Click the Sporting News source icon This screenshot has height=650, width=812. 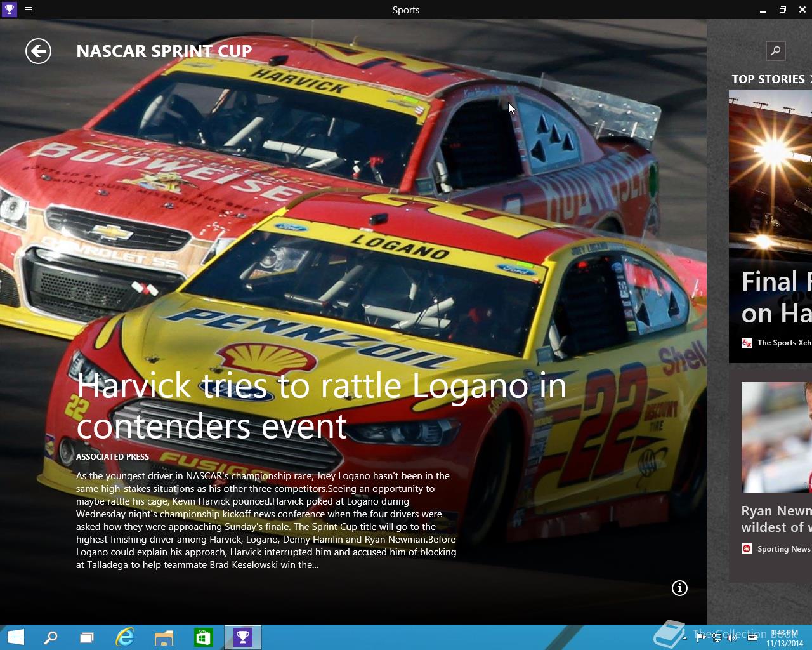point(747,548)
